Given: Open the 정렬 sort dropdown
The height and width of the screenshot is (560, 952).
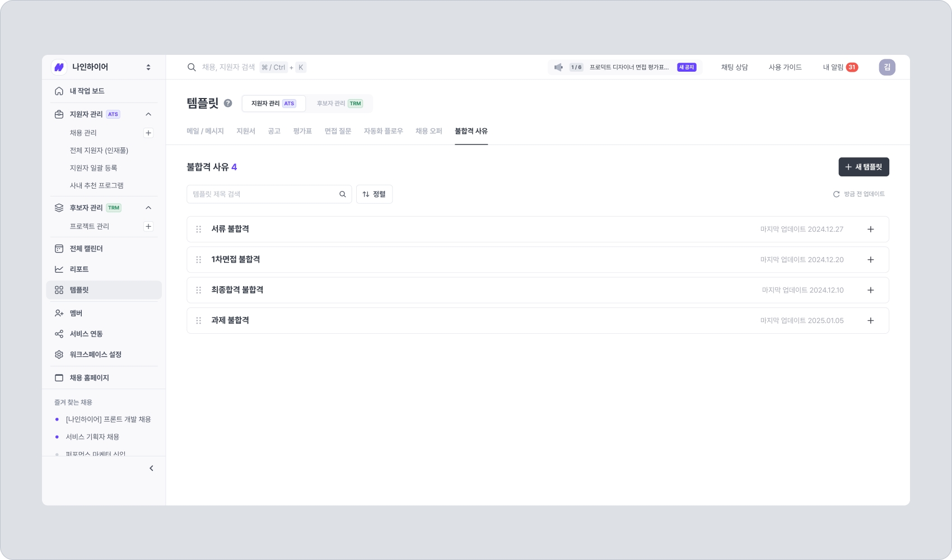Looking at the screenshot, I should click(374, 194).
